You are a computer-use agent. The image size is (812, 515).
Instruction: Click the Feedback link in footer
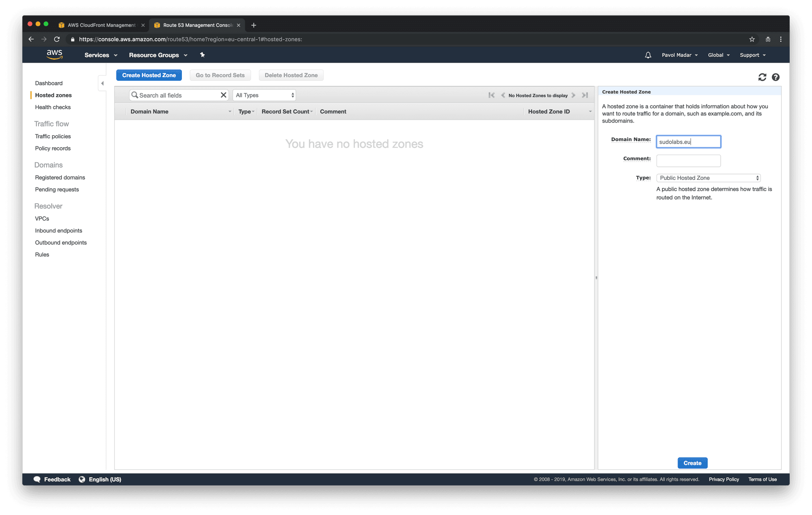pyautogui.click(x=57, y=479)
